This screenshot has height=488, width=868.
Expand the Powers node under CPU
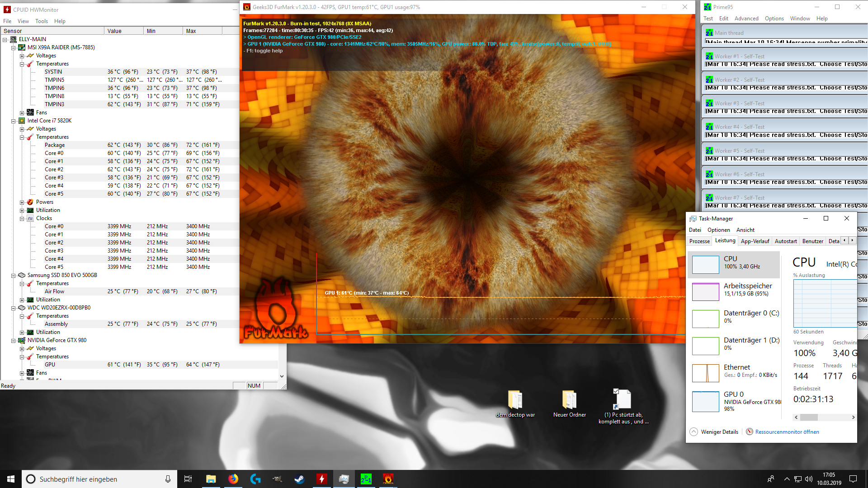click(22, 202)
